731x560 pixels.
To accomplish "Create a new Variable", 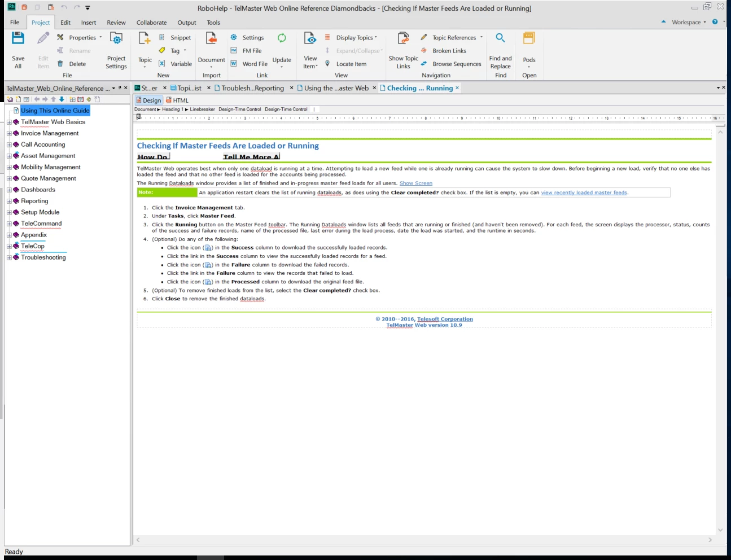I will tap(176, 64).
